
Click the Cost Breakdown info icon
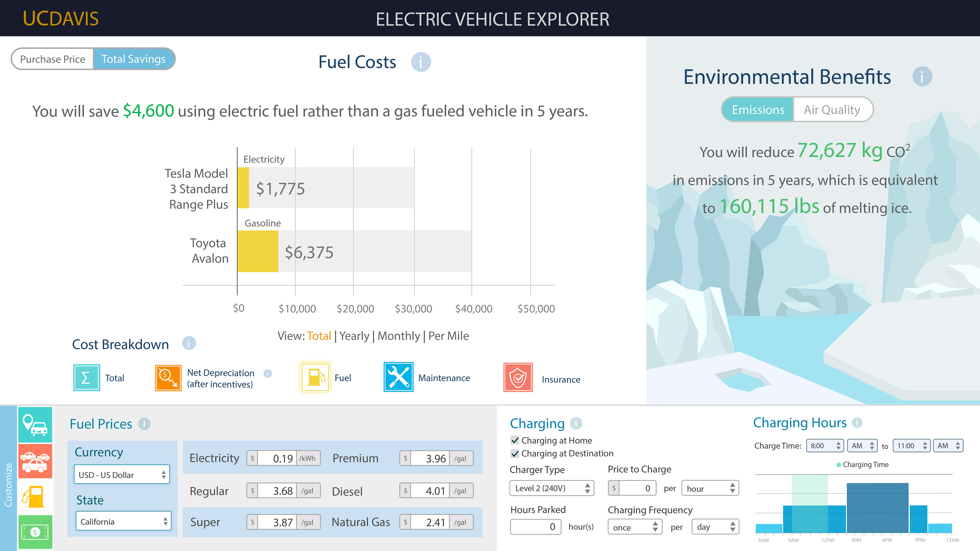189,343
